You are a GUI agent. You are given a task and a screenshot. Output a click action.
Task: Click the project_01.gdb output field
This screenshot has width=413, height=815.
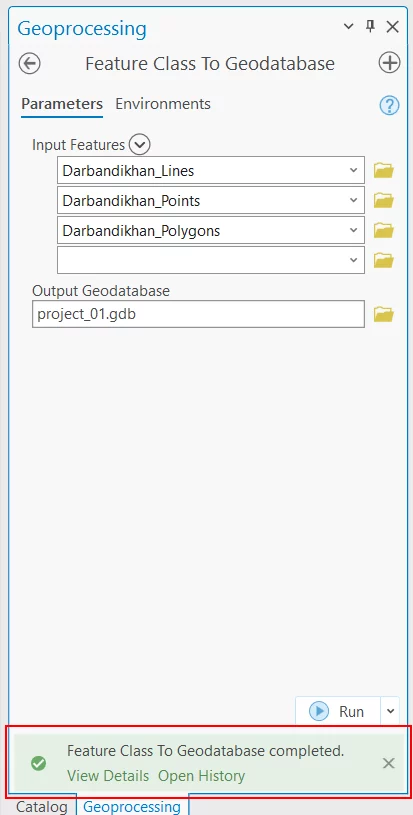[198, 314]
